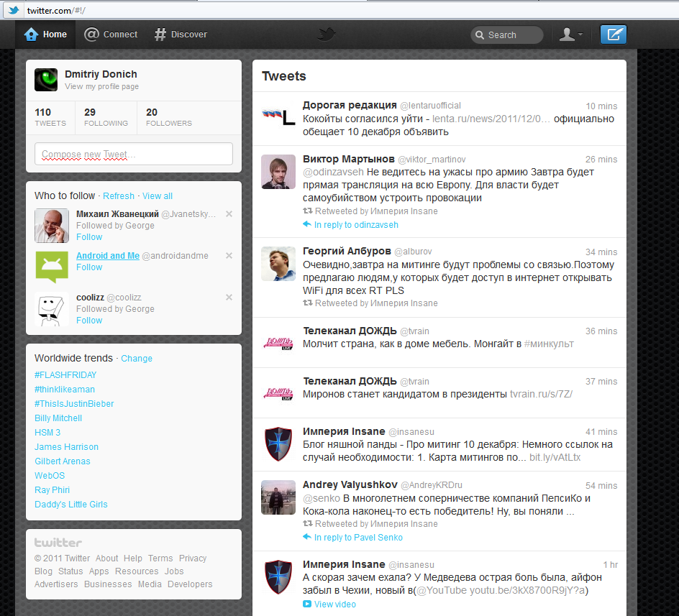Click the Discover hashtag icon

tap(160, 35)
